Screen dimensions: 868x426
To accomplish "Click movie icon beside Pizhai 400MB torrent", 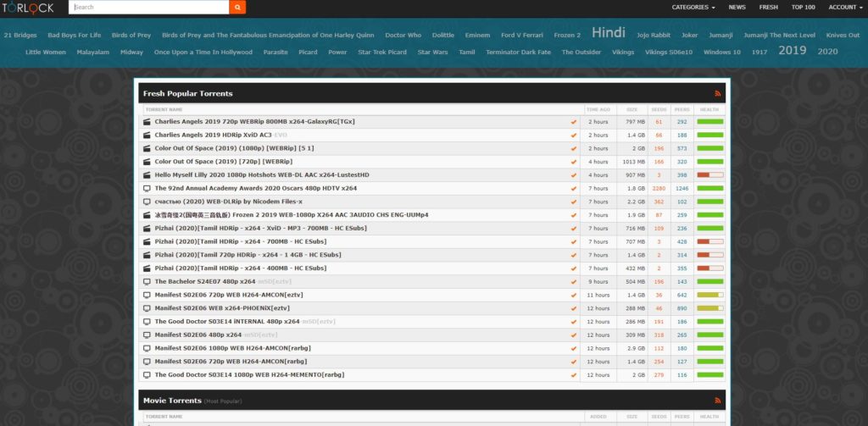I will point(147,268).
